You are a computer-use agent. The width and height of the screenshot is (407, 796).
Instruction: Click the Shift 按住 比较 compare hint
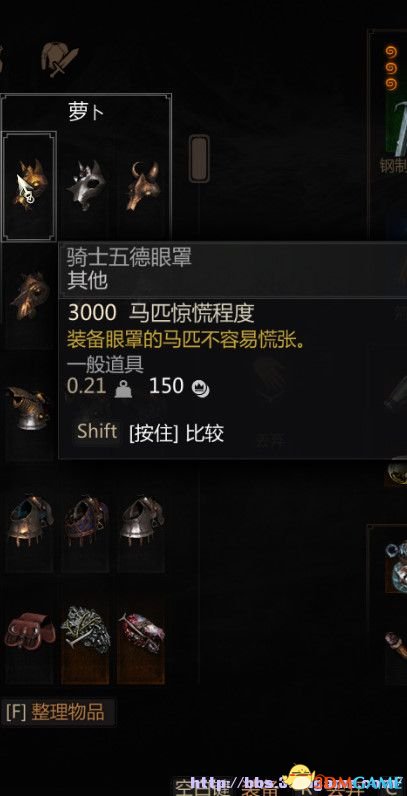pos(150,433)
